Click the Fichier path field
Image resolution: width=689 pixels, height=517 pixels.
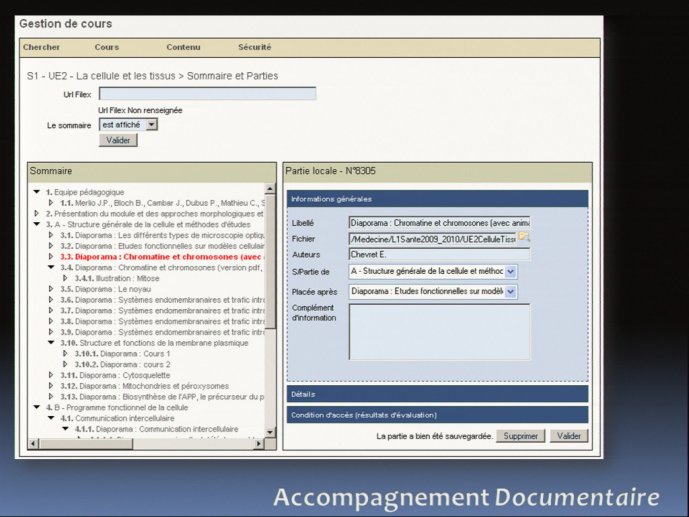(433, 239)
